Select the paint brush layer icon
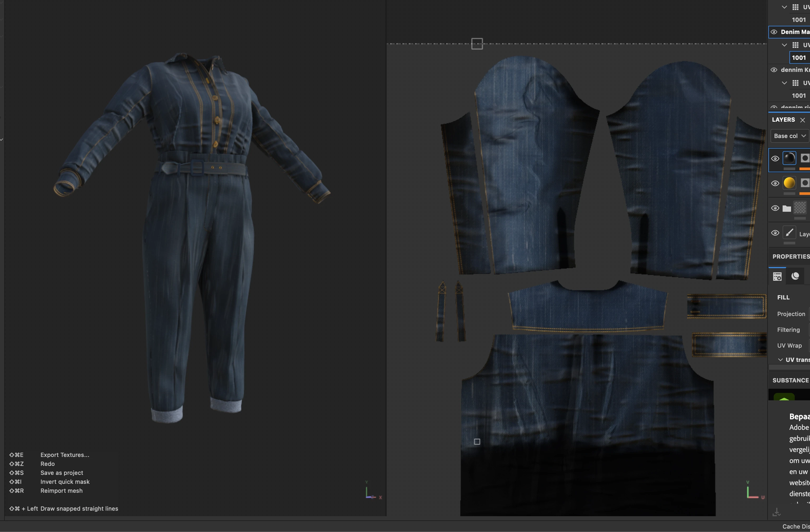This screenshot has width=810, height=532. pyautogui.click(x=789, y=233)
